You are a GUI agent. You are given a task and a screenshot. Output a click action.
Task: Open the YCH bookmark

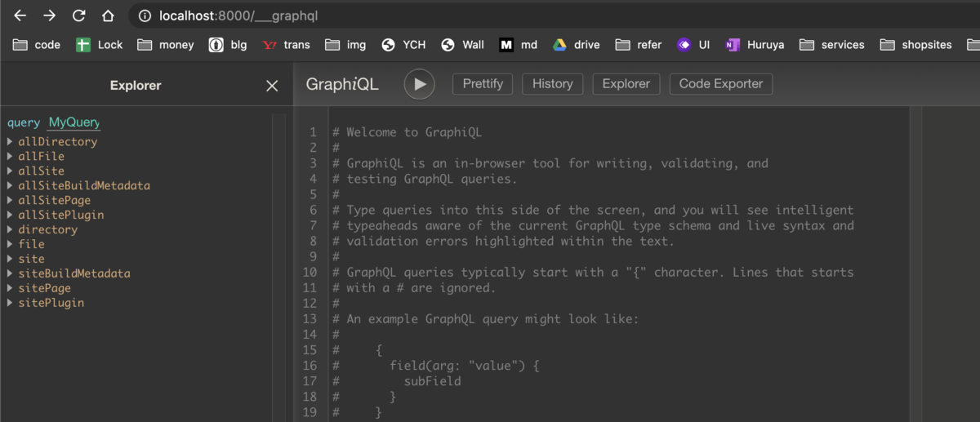[x=403, y=45]
